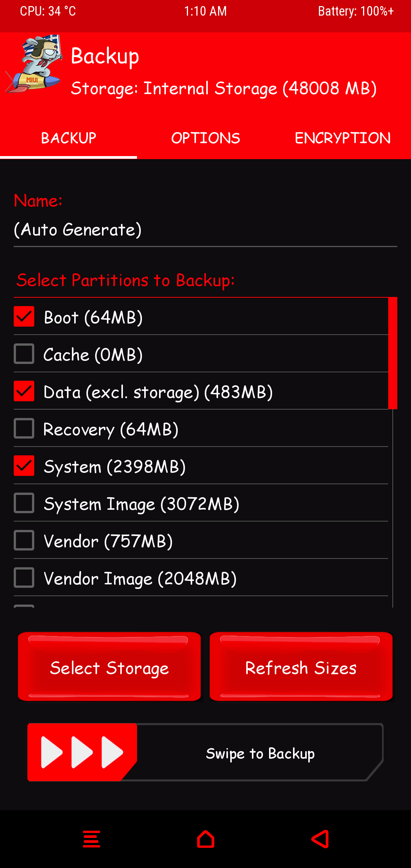The image size is (411, 868).
Task: Uncheck the Boot partition checkbox
Action: pos(24,317)
